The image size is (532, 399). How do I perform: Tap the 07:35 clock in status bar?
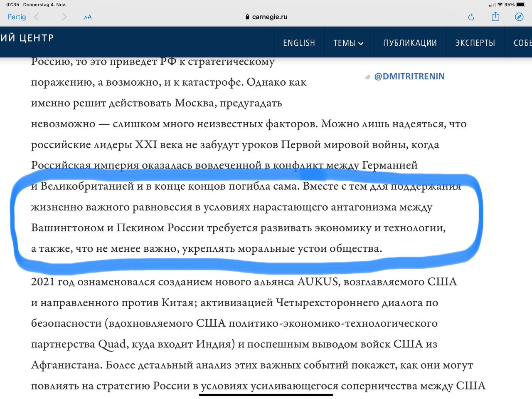click(x=12, y=5)
